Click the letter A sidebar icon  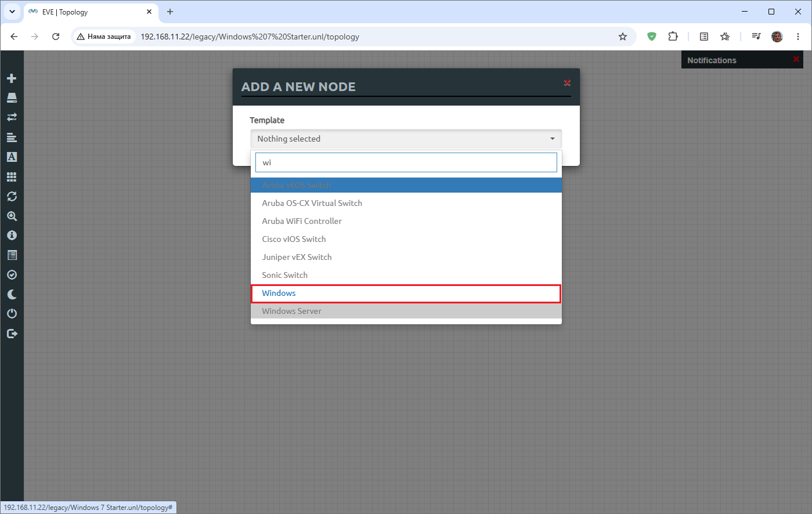12,157
